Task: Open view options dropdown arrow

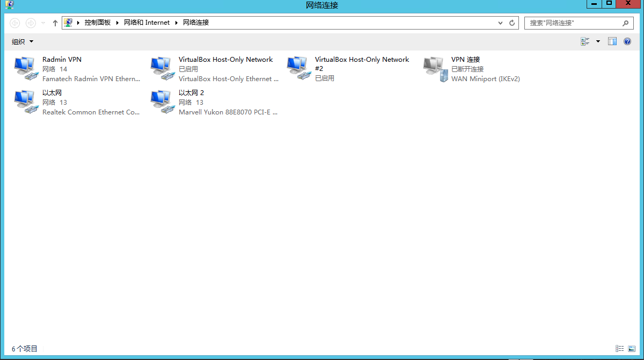Action: (x=598, y=41)
